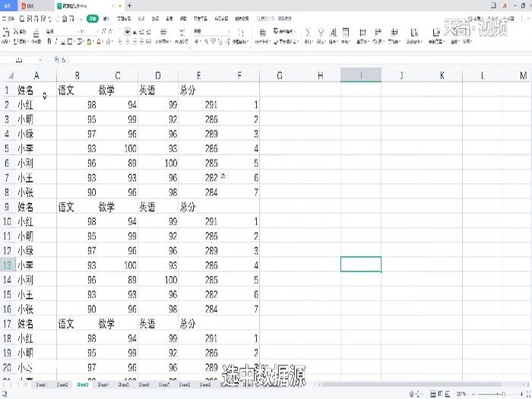Select column header G
Viewport: 532px width, 399px height.
point(280,75)
